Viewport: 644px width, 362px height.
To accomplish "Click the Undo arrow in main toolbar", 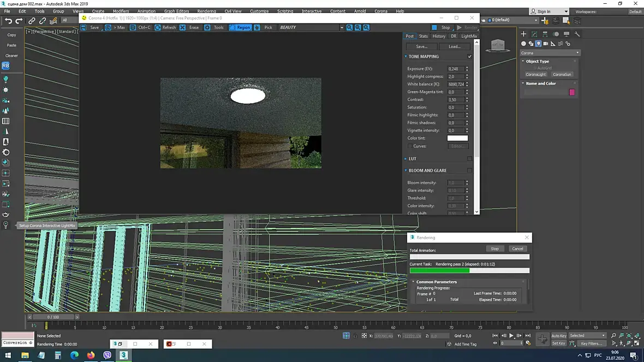I will 8,21.
